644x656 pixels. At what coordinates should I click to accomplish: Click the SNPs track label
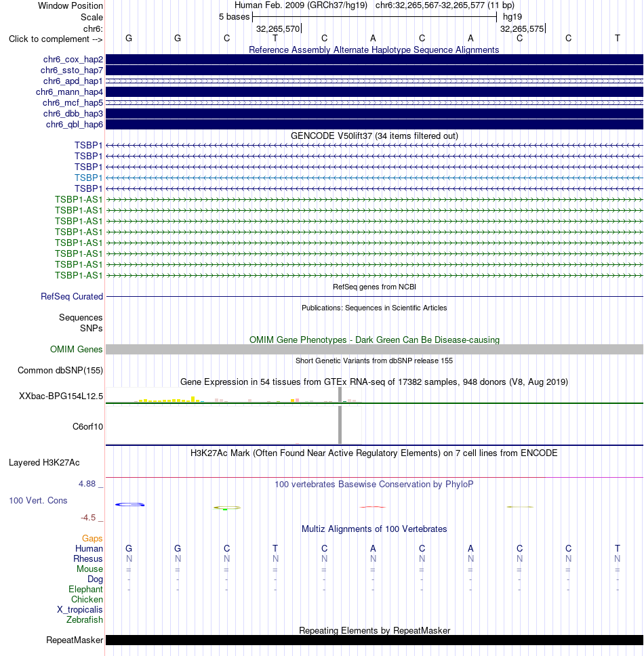pos(92,328)
